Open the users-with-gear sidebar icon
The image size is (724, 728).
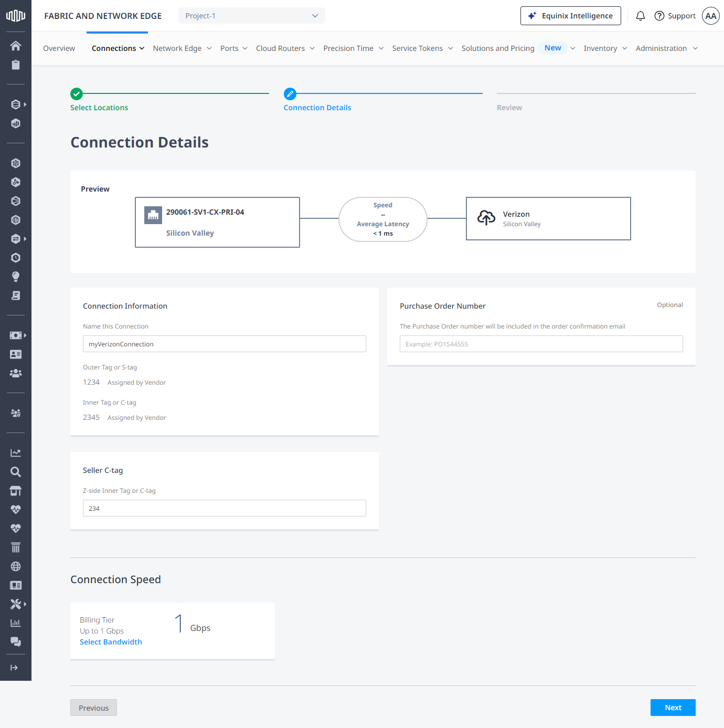[x=16, y=413]
